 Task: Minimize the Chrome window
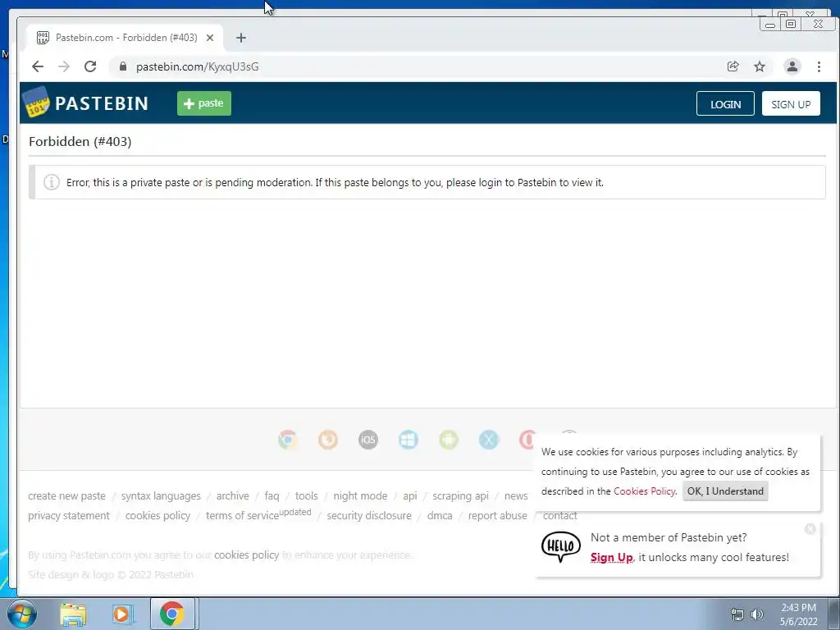[x=770, y=24]
